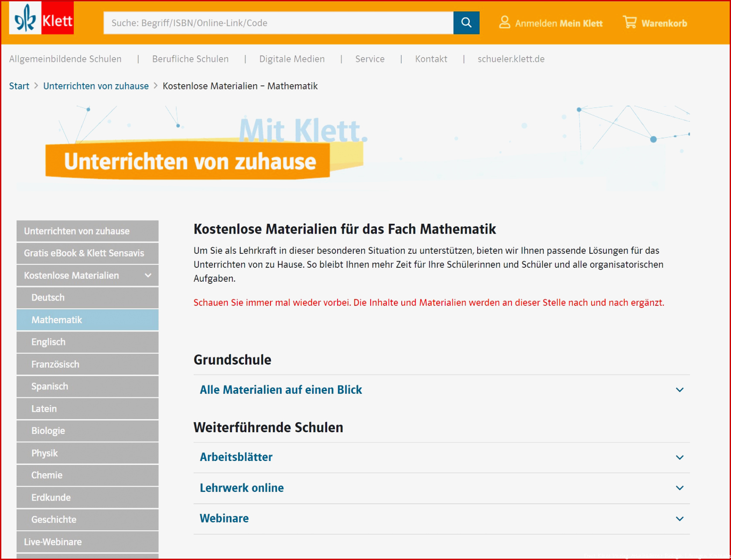
Task: Select Chemie in the sidebar
Action: click(87, 475)
